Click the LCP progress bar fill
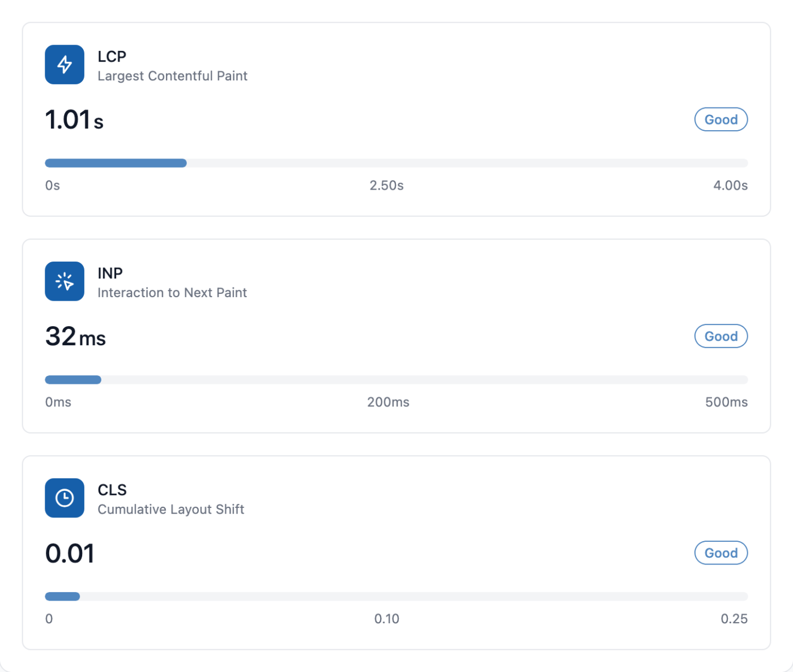This screenshot has height=672, width=793. 116,163
